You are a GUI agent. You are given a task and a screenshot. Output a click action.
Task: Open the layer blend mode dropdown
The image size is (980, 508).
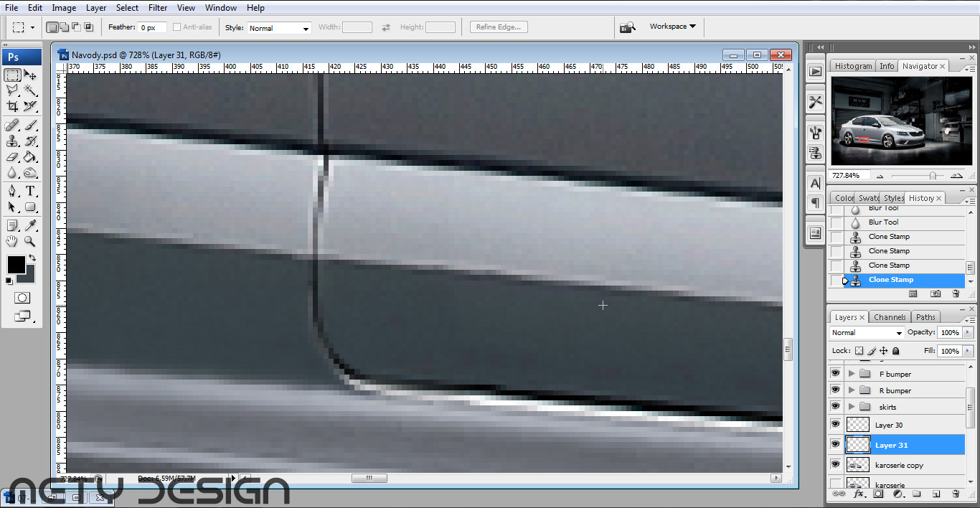click(x=867, y=333)
